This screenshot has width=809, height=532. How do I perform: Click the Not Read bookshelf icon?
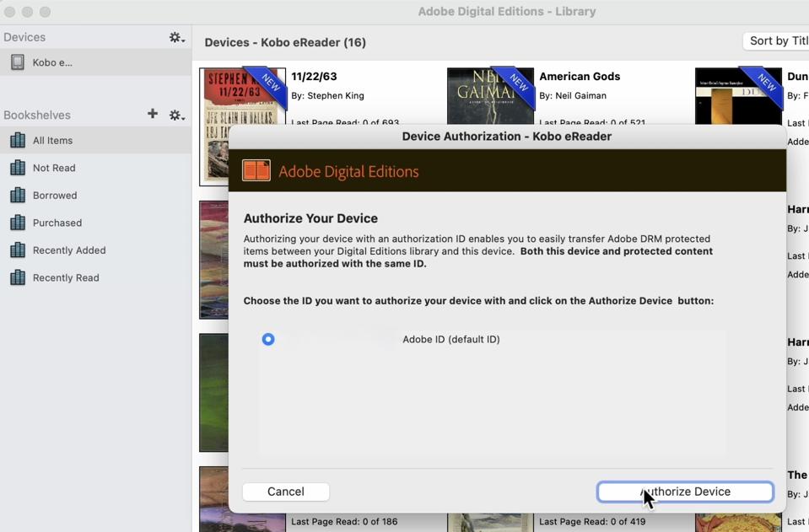(17, 168)
